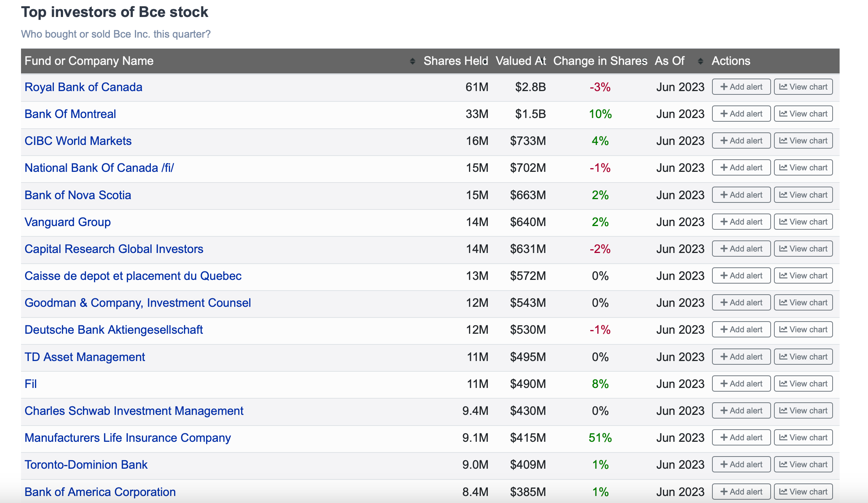
Task: Open the TD Asset Management link
Action: 85,357
